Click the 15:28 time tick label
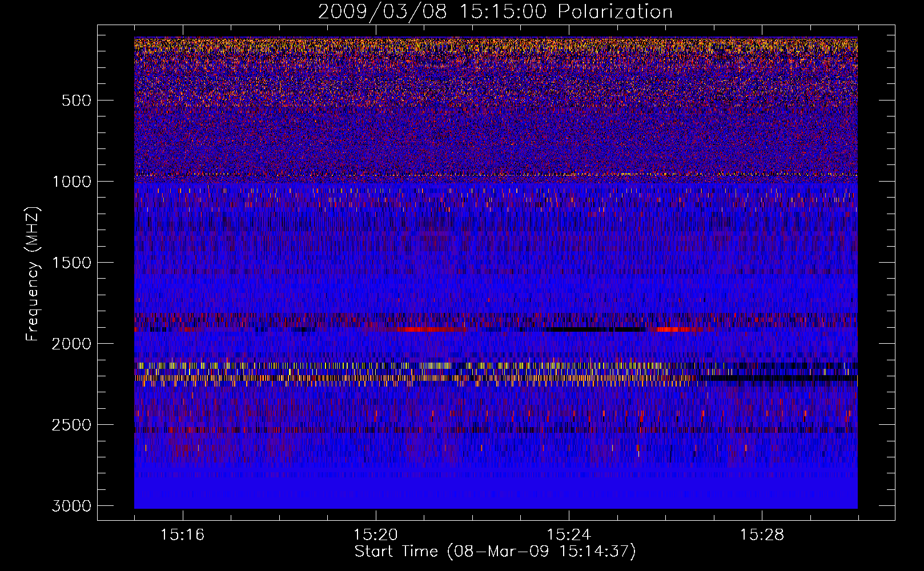 (x=762, y=534)
